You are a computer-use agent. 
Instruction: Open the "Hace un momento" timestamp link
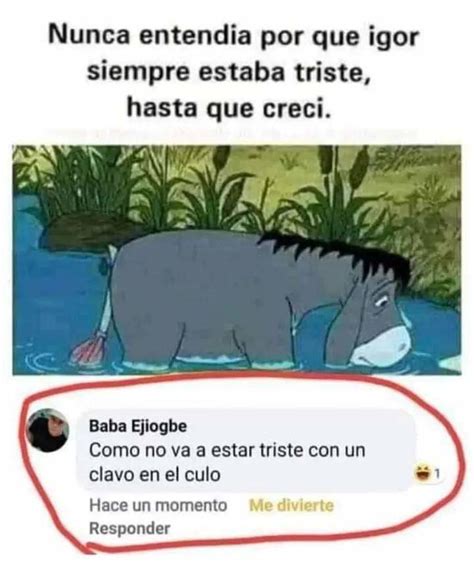pos(158,505)
